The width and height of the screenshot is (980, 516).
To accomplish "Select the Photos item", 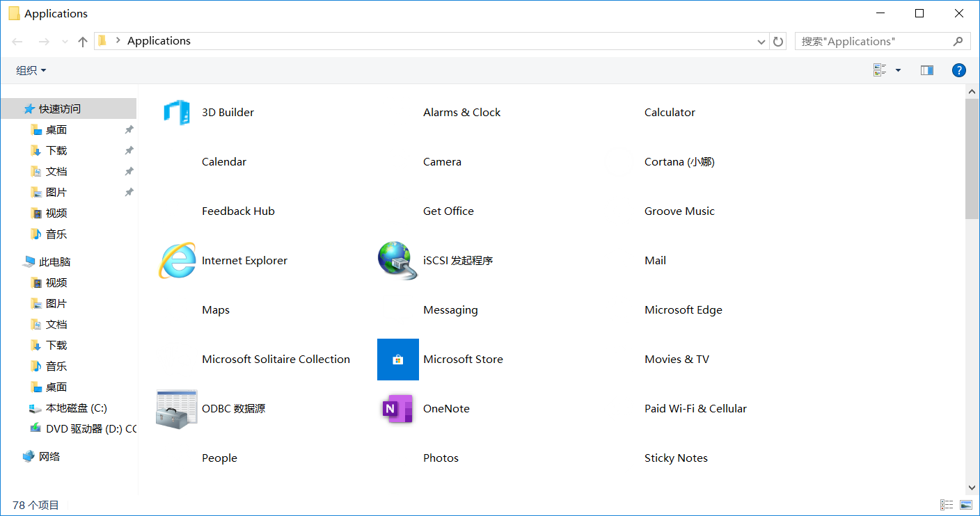I will (441, 458).
